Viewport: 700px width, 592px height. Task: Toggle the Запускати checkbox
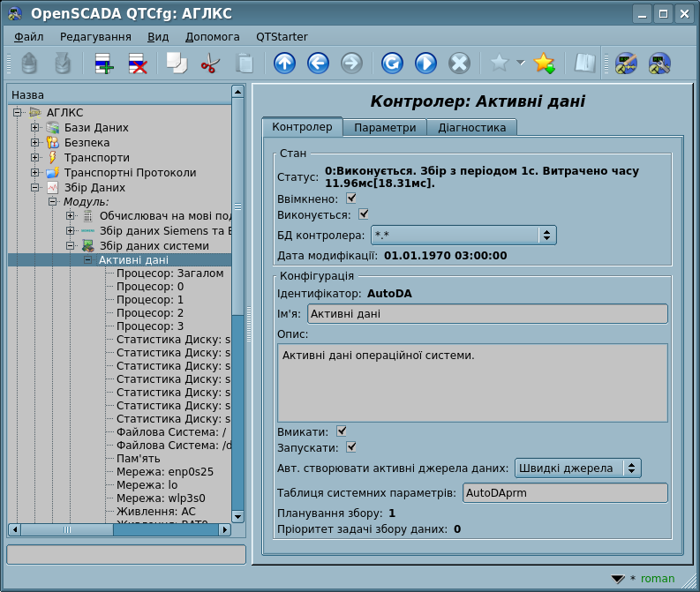coord(351,447)
